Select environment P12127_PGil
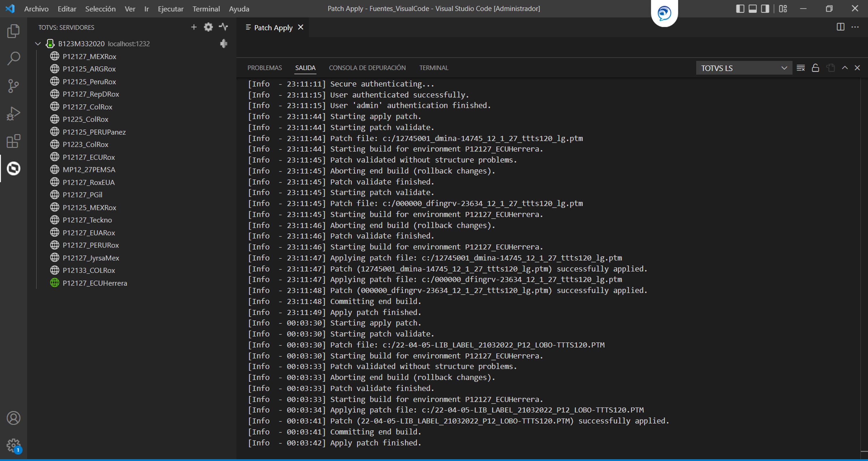 (x=82, y=195)
